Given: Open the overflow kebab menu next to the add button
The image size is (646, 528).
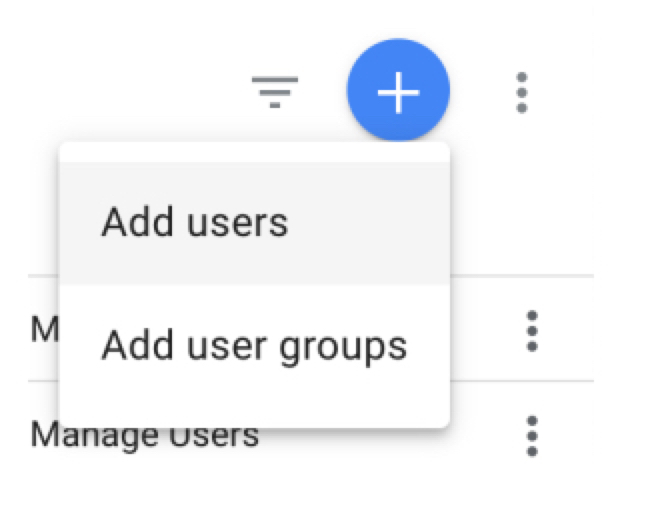Looking at the screenshot, I should (x=520, y=92).
